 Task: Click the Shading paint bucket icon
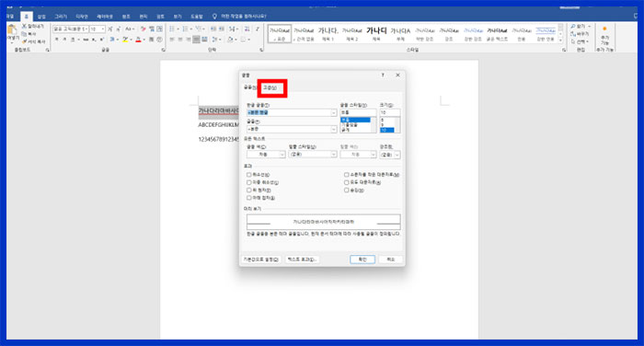tap(230, 40)
